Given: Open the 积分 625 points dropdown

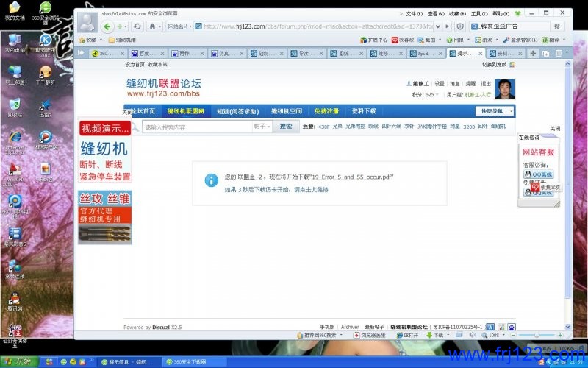Looking at the screenshot, I should (424, 94).
